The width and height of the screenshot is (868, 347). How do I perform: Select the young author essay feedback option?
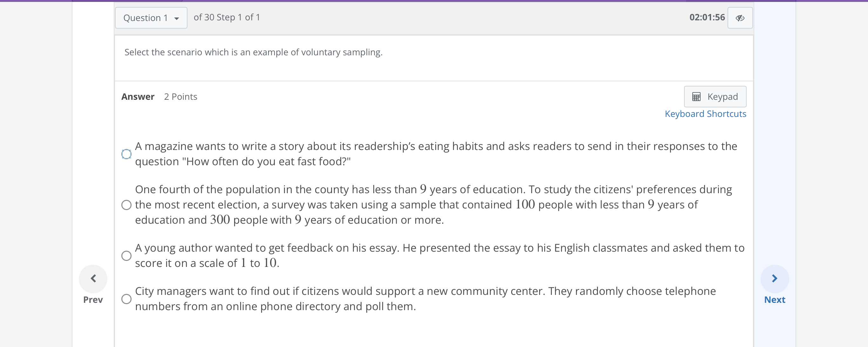click(x=126, y=256)
